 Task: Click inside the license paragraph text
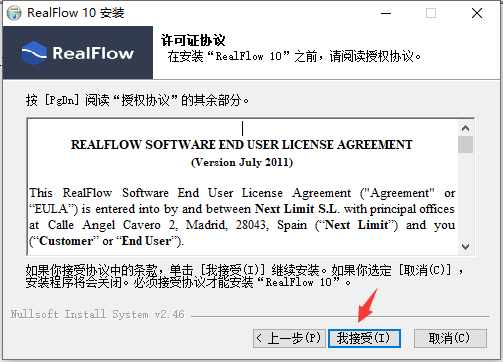click(242, 217)
